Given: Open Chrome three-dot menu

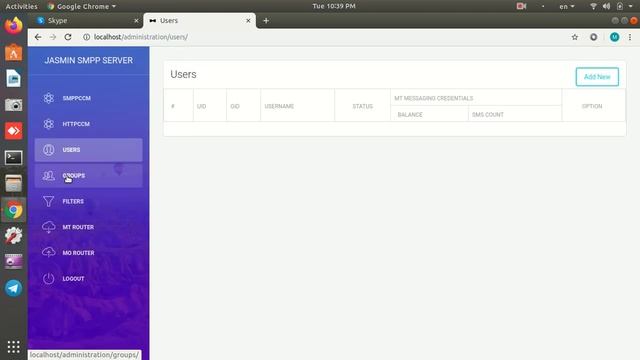Looking at the screenshot, I should 630,37.
